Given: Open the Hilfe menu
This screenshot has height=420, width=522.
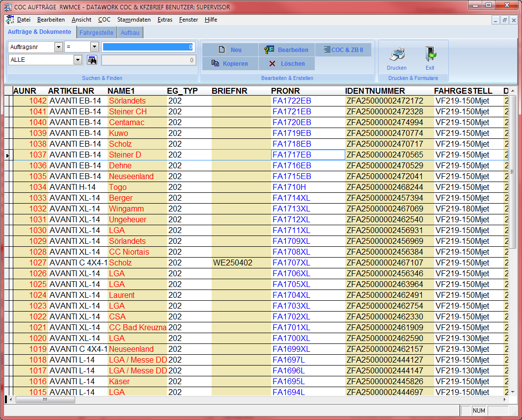Looking at the screenshot, I should click(211, 20).
